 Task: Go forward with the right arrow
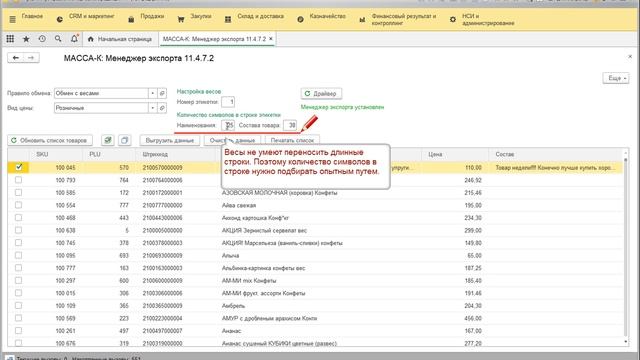click(x=31, y=58)
